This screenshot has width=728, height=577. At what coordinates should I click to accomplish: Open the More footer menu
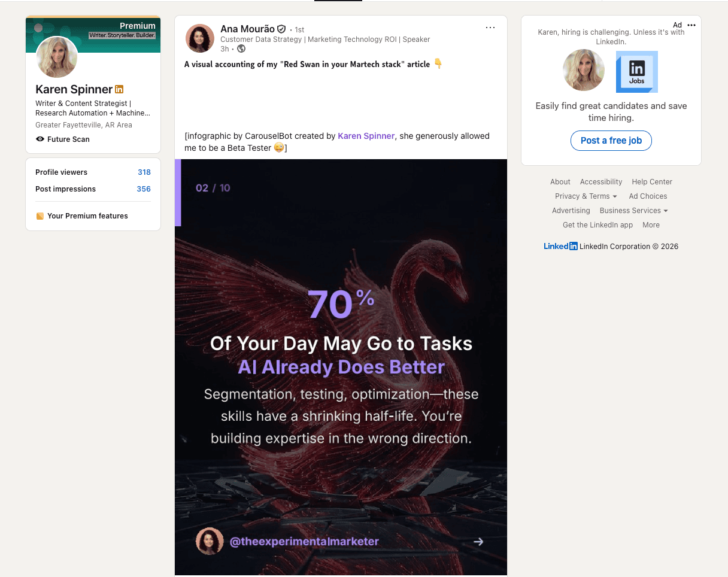click(651, 225)
